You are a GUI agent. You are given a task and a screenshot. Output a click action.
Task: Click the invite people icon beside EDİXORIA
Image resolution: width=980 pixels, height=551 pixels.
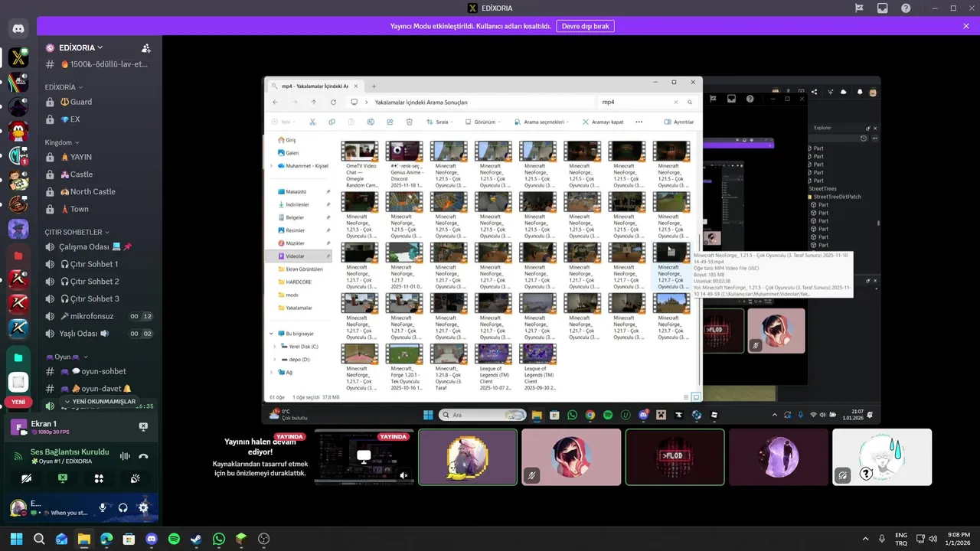(x=145, y=47)
